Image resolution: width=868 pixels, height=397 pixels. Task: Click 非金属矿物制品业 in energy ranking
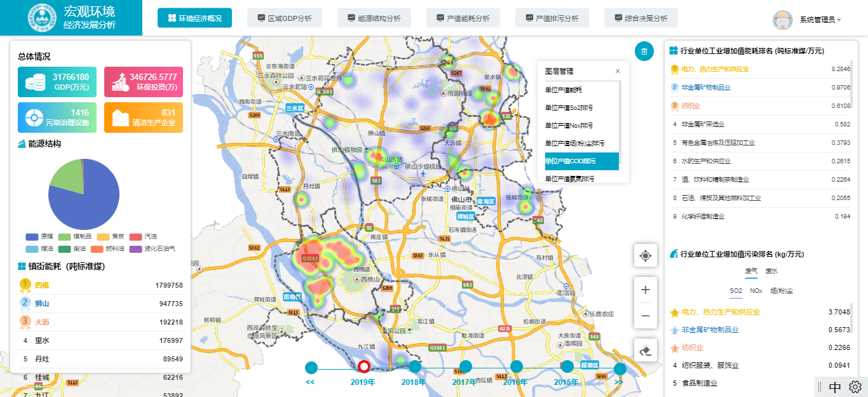coord(706,87)
